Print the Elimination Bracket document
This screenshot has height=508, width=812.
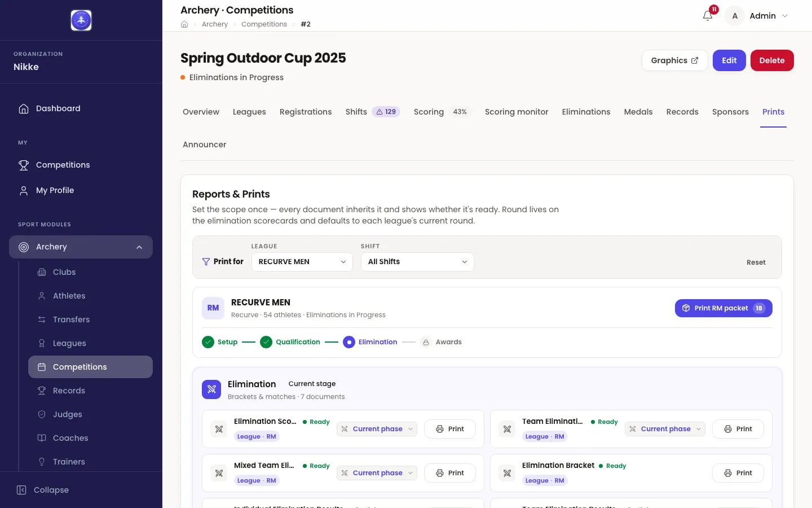tap(738, 473)
